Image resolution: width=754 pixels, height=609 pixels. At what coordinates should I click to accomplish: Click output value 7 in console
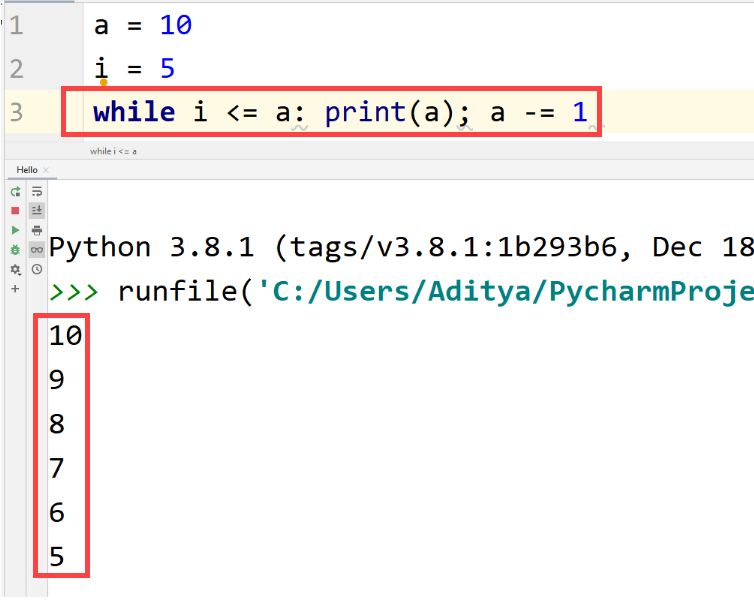tap(57, 468)
